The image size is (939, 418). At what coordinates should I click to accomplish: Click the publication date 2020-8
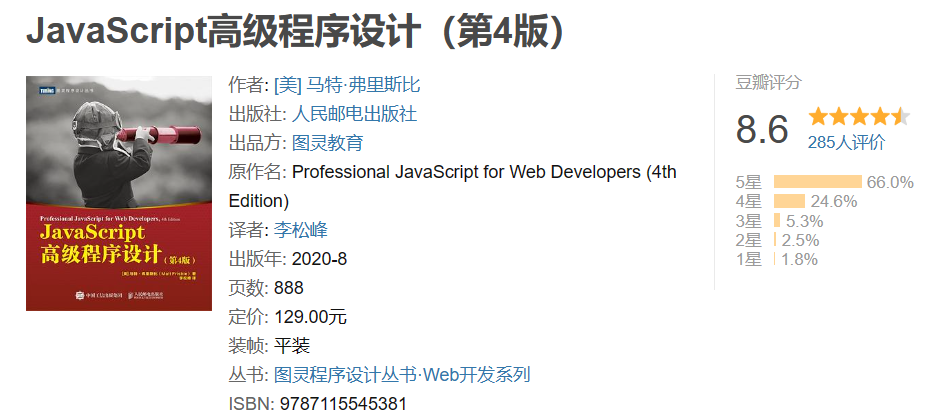pyautogui.click(x=319, y=259)
